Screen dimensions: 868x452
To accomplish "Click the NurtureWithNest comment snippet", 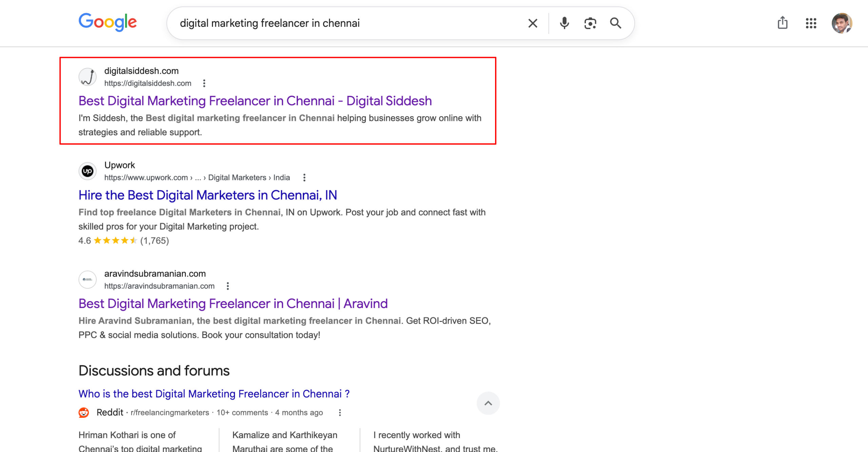I will pyautogui.click(x=435, y=441).
